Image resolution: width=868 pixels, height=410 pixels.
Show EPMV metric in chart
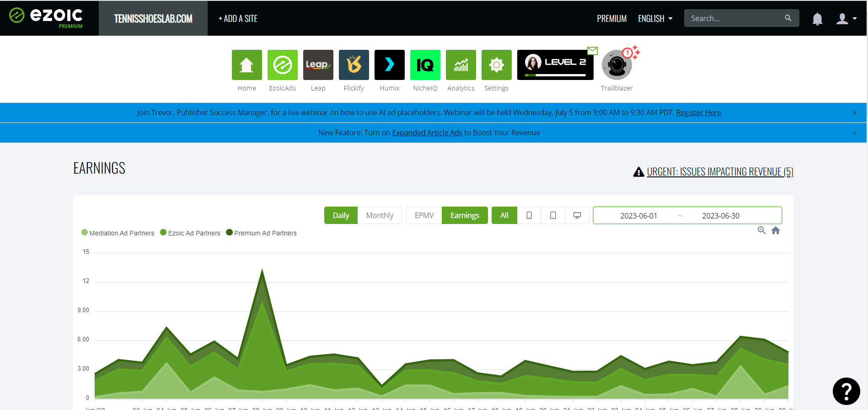click(x=424, y=215)
